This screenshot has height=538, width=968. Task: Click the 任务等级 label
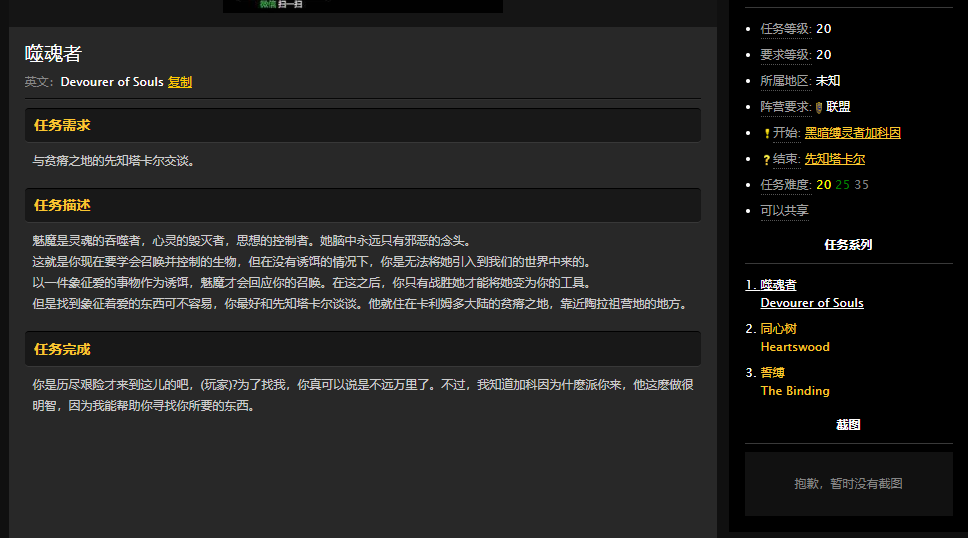785,29
